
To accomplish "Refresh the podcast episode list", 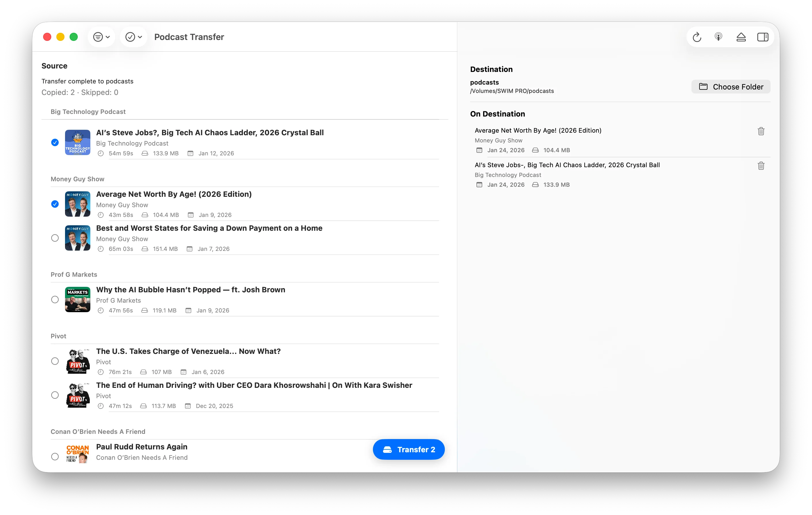I will click(x=697, y=37).
